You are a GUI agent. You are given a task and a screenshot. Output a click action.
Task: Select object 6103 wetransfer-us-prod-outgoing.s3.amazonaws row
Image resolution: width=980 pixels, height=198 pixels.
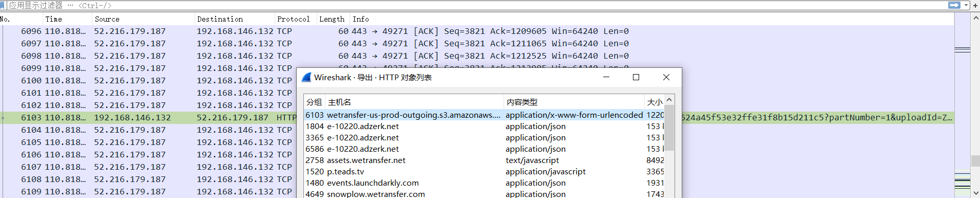click(x=484, y=115)
